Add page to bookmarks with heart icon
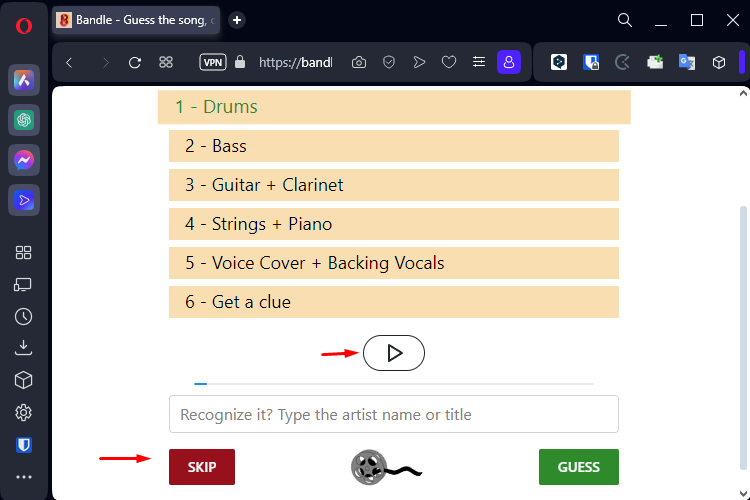Image resolution: width=750 pixels, height=500 pixels. pyautogui.click(x=449, y=62)
